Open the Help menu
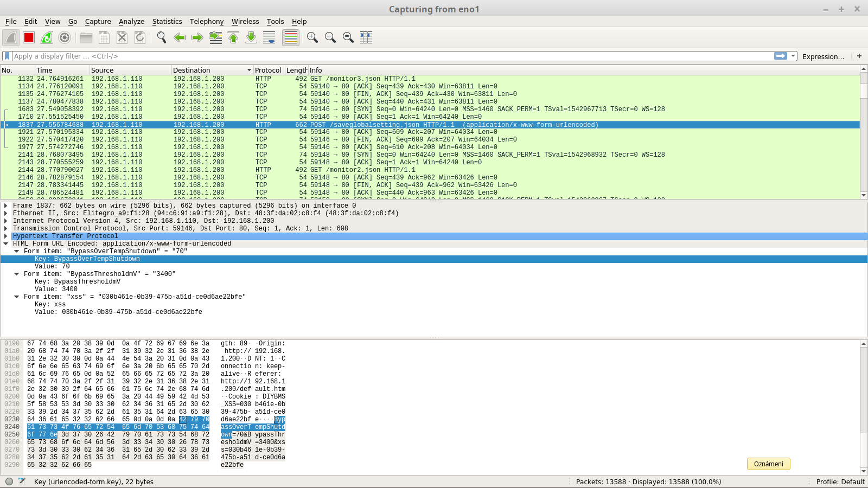868x488 pixels. click(299, 21)
